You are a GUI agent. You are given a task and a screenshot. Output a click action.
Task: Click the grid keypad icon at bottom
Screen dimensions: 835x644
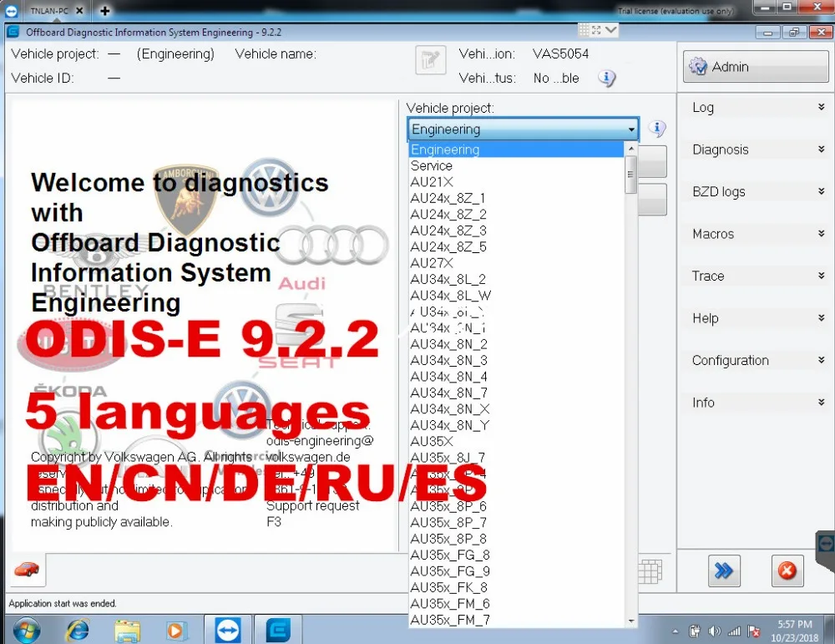[x=650, y=571]
